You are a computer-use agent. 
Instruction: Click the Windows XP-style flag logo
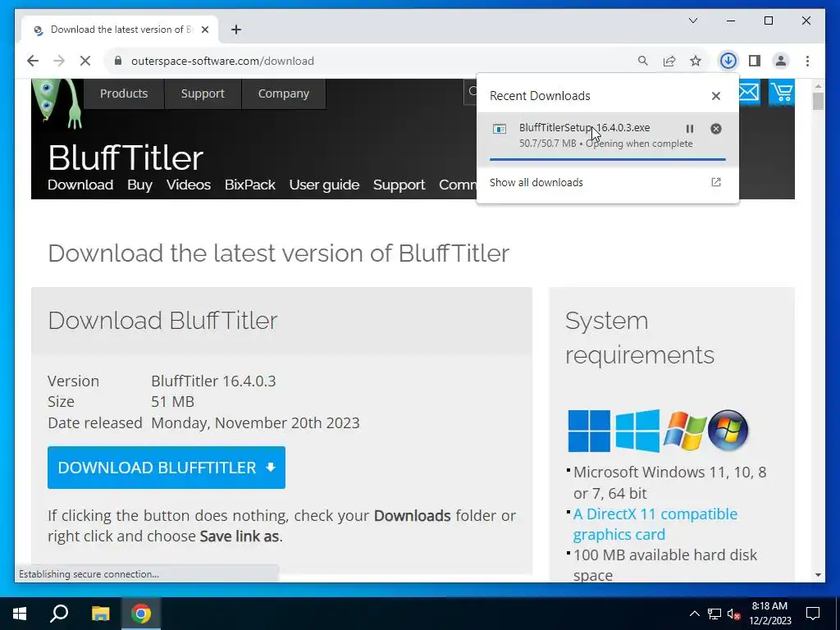(x=685, y=431)
